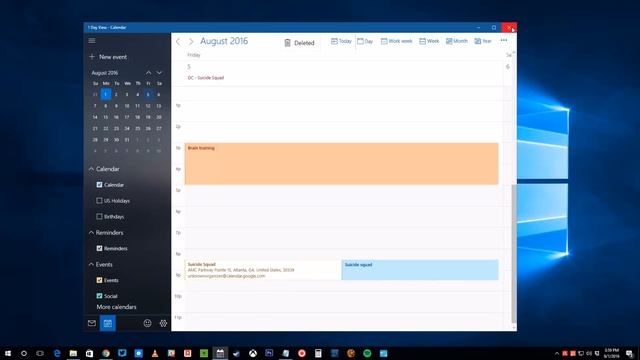Navigate back with main calendar left arrow
This screenshot has height=360, width=640.
(178, 42)
